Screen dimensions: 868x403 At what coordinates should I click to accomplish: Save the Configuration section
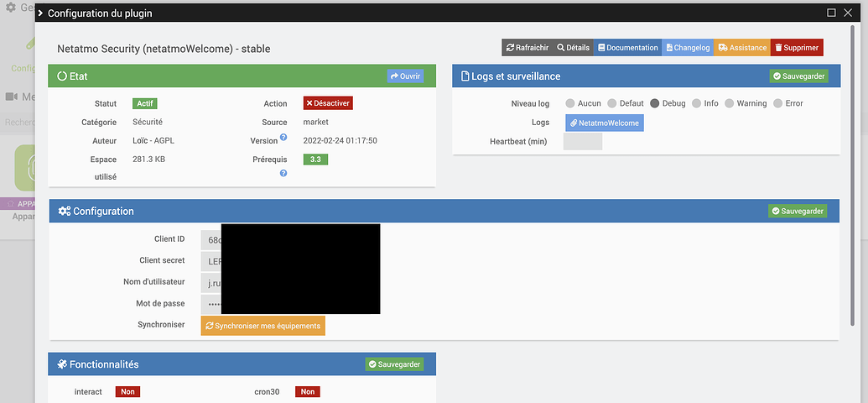[x=798, y=212]
